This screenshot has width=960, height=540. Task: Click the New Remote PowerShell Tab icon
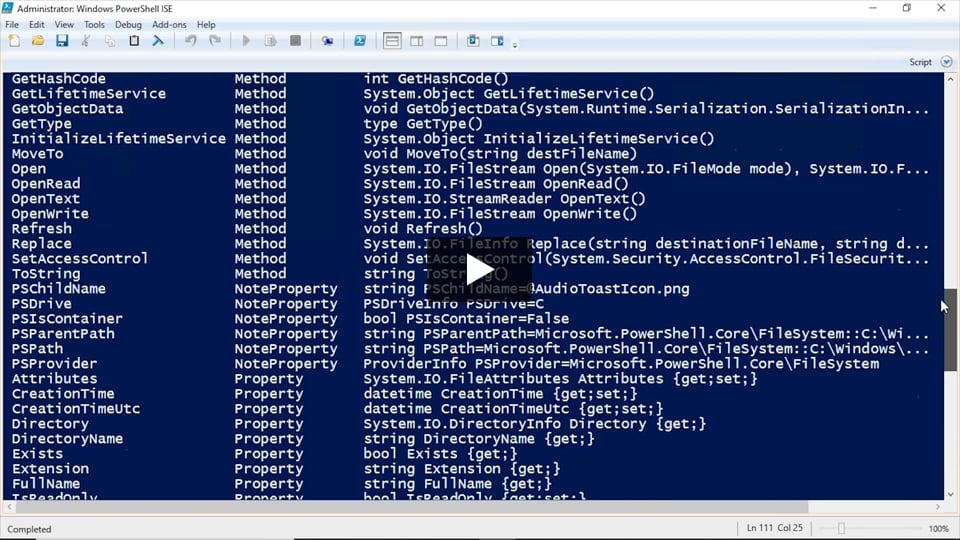click(x=327, y=41)
